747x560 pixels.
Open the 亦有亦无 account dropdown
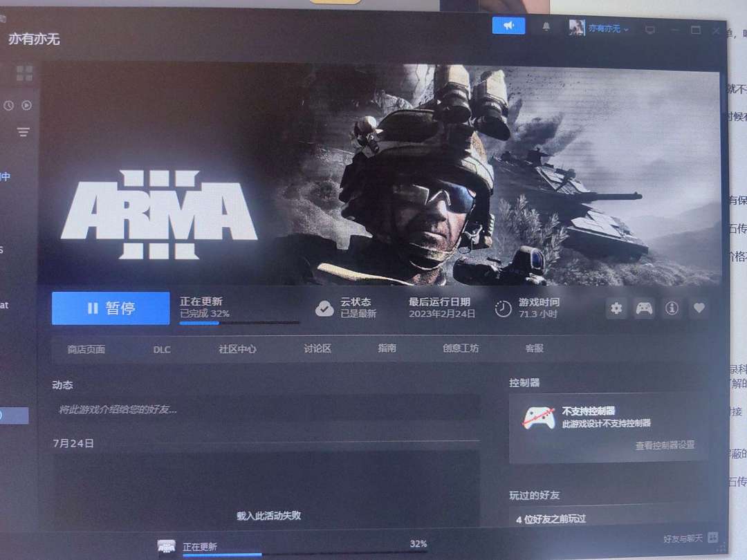[609, 28]
